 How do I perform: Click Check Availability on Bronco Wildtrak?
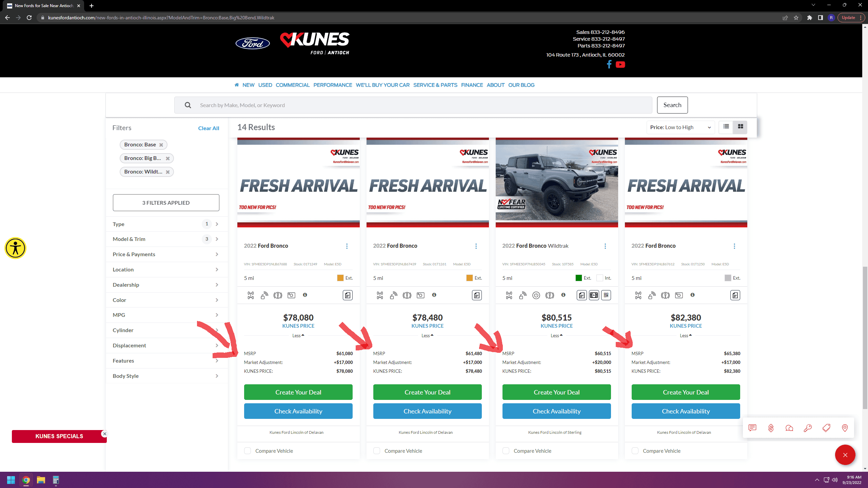(x=557, y=411)
